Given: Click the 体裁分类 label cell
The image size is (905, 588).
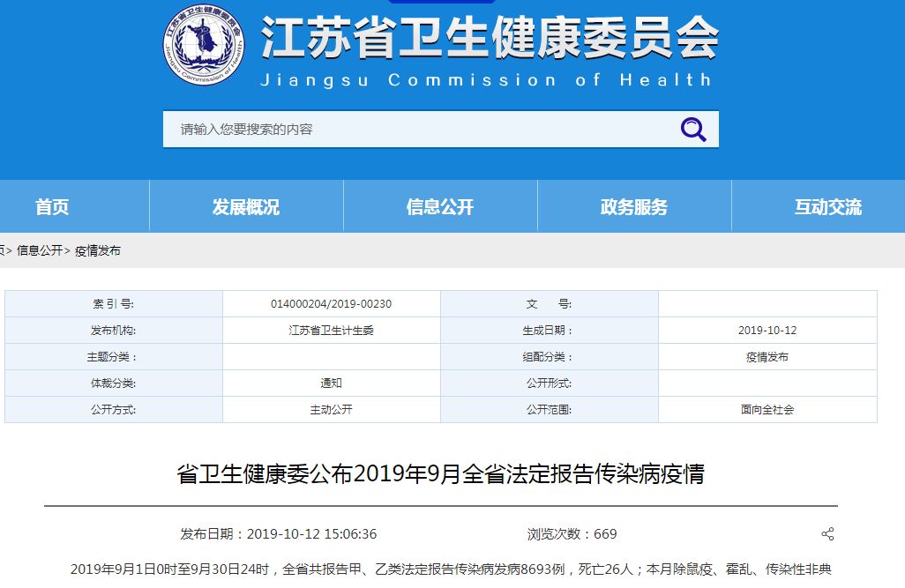Looking at the screenshot, I should coord(114,383).
